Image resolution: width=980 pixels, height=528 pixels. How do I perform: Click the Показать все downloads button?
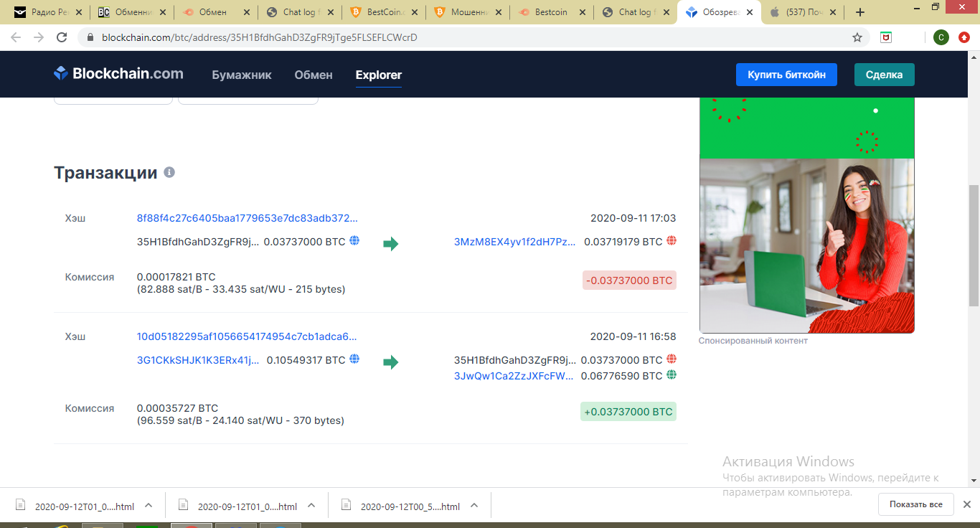[915, 504]
